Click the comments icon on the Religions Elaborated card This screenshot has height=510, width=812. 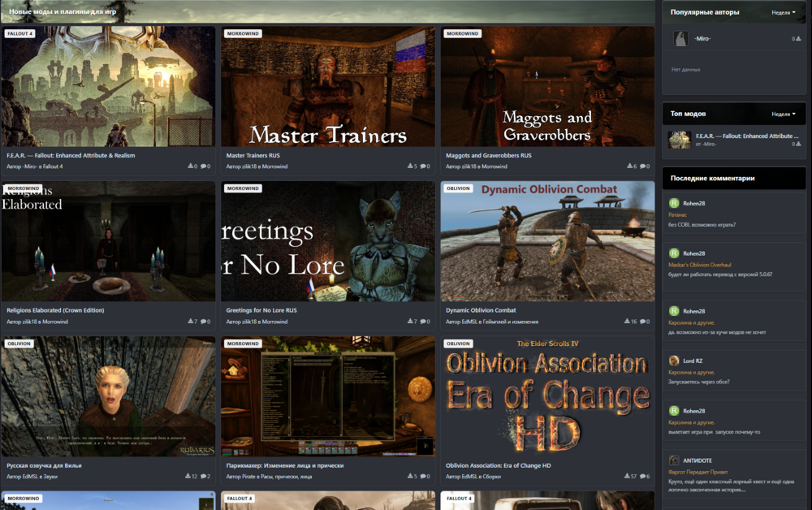(203, 322)
